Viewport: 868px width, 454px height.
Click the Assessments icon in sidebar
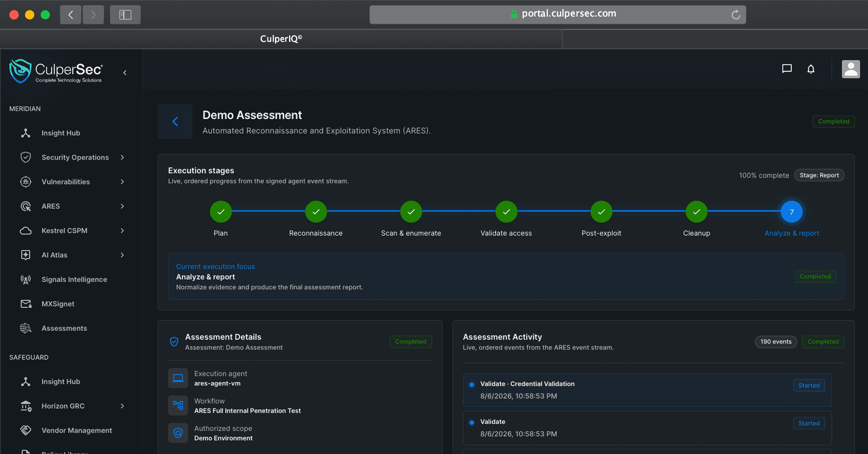pyautogui.click(x=26, y=328)
